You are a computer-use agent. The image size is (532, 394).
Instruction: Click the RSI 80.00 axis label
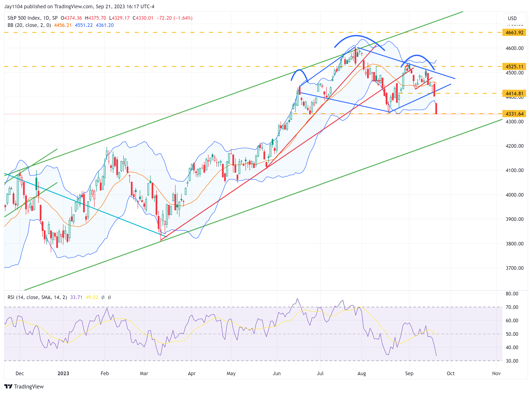click(512, 294)
